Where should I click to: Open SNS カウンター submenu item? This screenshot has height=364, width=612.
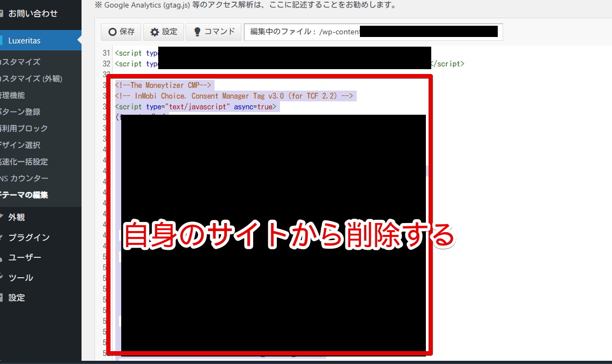pyautogui.click(x=24, y=179)
